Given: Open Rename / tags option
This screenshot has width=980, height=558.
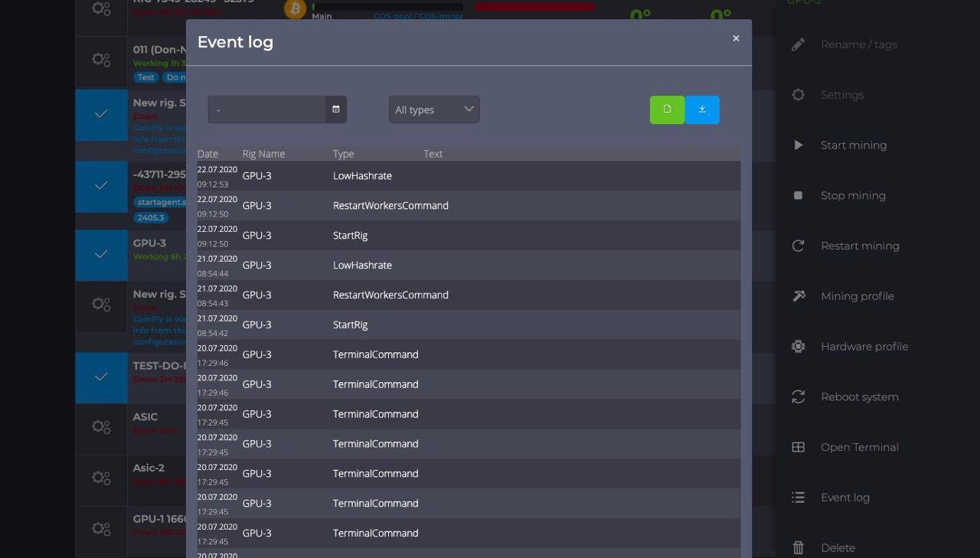Looking at the screenshot, I should pos(858,44).
